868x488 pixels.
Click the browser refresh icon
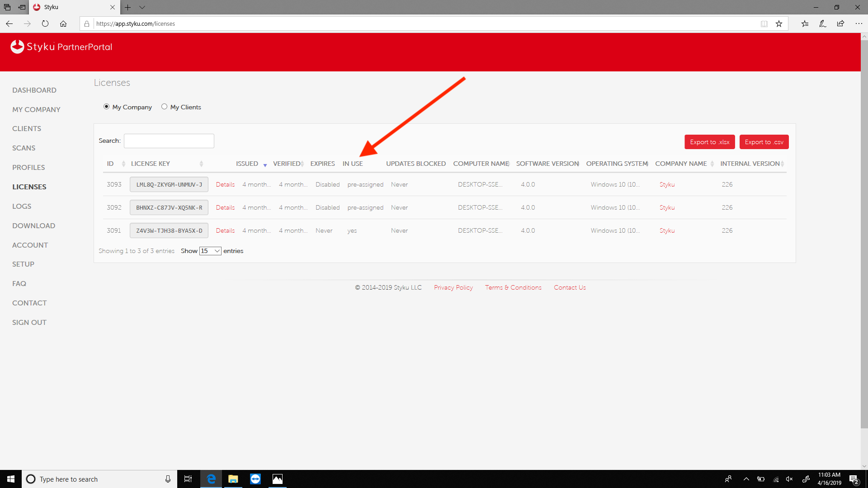[45, 23]
